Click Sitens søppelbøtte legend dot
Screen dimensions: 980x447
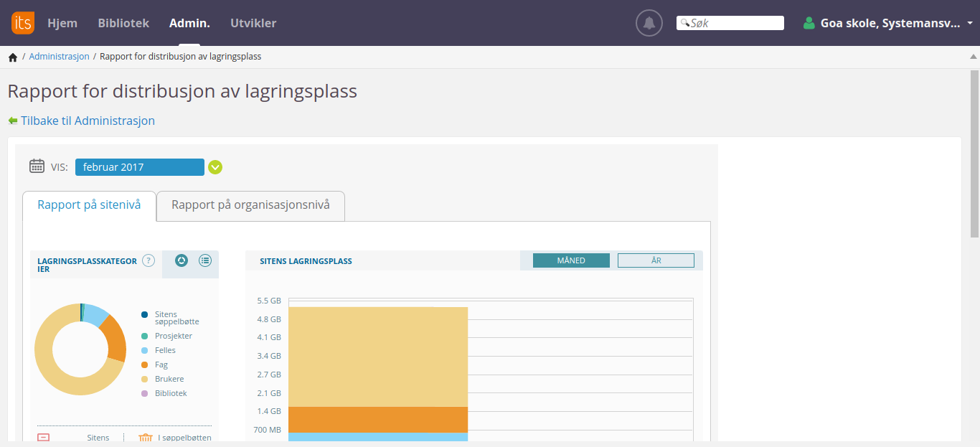point(145,314)
